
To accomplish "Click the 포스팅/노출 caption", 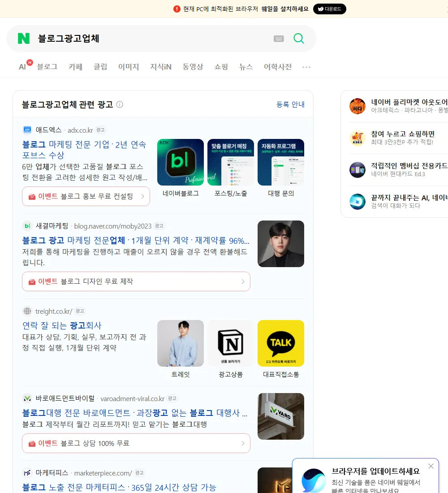I will click(x=231, y=193).
